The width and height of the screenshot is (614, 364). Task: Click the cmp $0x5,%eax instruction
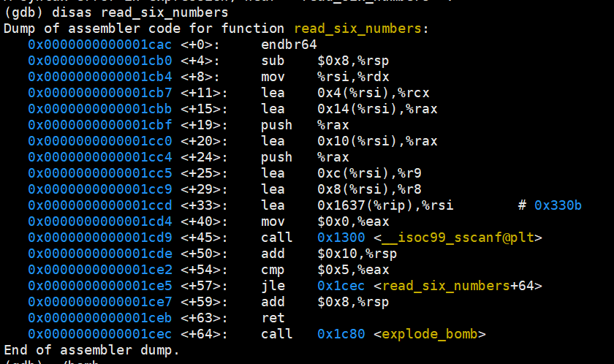pos(325,270)
